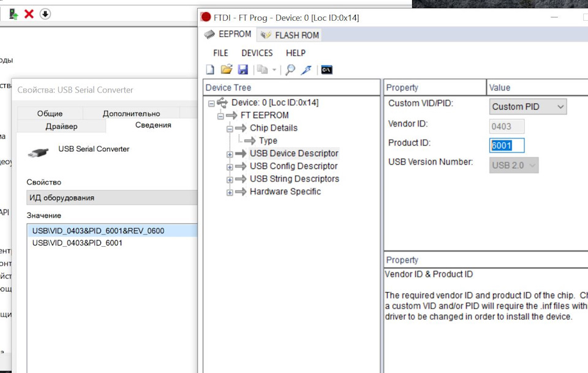Open a template with the folder icon
The width and height of the screenshot is (588, 373).
coord(227,69)
